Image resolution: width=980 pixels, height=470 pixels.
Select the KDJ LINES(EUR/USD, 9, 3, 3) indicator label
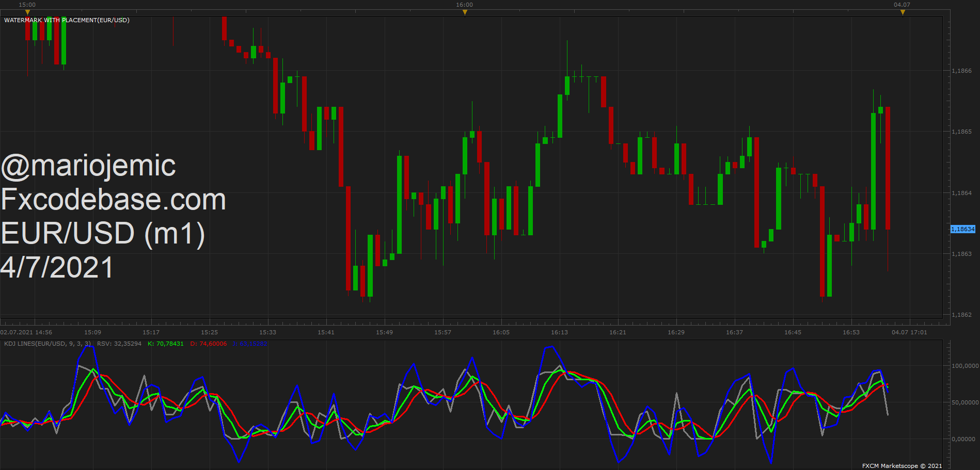pyautogui.click(x=48, y=344)
